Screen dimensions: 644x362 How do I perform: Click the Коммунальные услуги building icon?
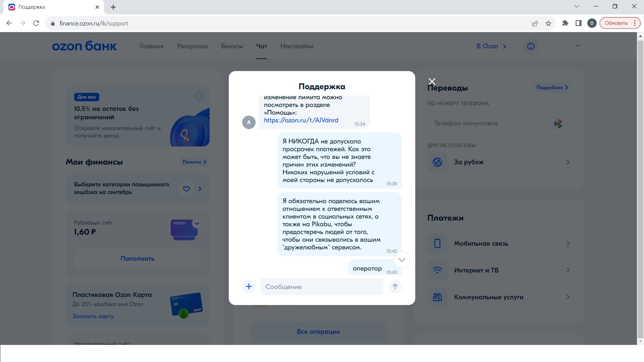[x=437, y=297]
